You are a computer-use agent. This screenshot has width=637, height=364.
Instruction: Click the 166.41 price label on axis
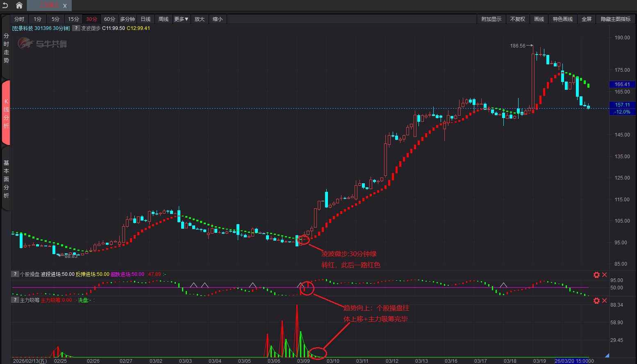(x=622, y=84)
